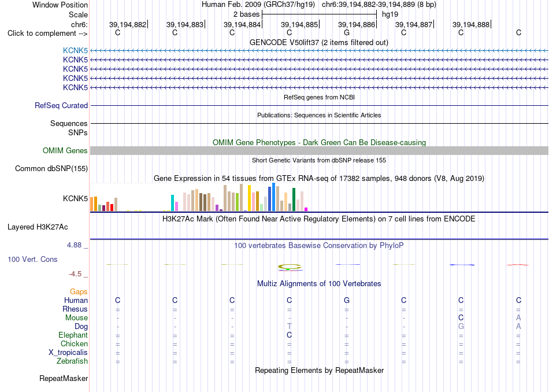This screenshot has height=392, width=549.
Task: Click the Sequences track label
Action: [x=69, y=123]
